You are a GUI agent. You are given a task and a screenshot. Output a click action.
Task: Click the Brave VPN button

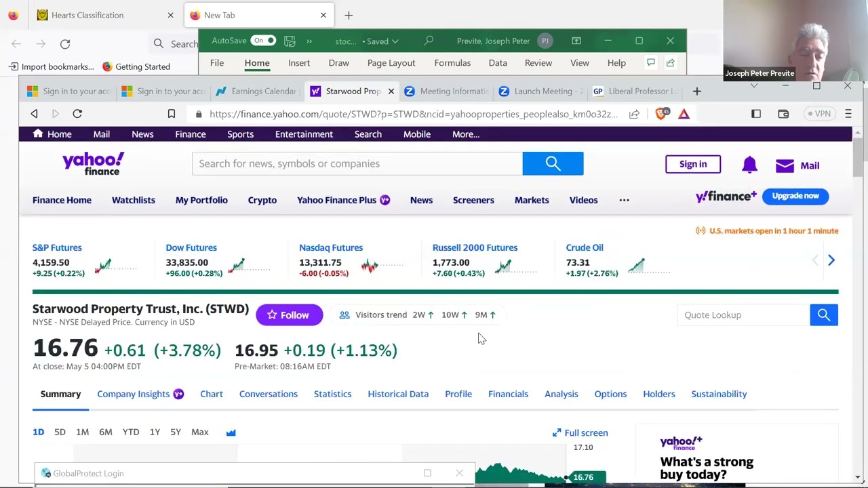[x=818, y=114]
